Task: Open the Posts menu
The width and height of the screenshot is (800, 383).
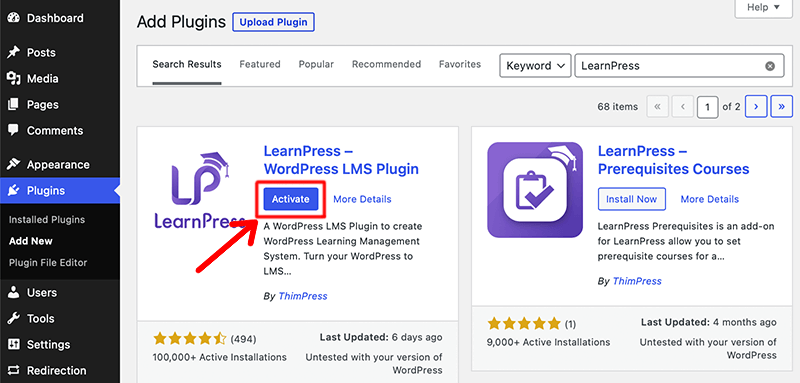Action: (60, 53)
